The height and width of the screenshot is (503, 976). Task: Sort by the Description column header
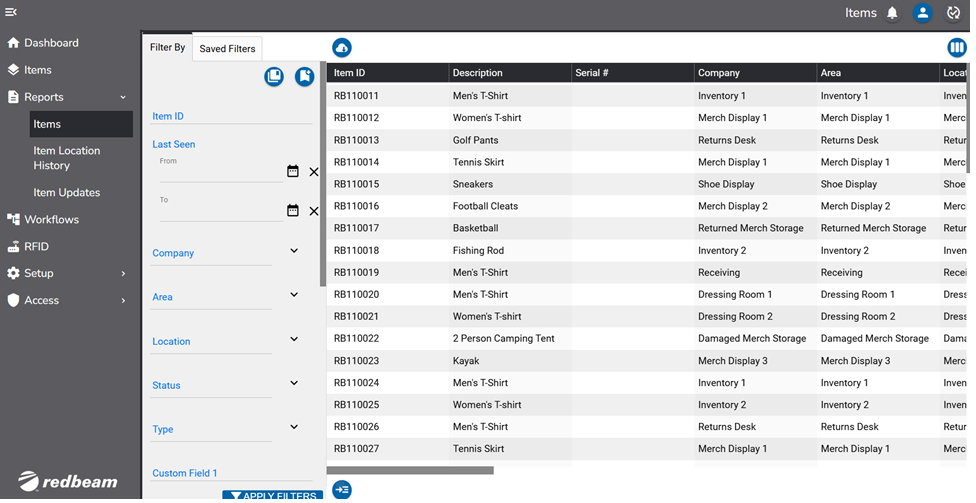tap(478, 73)
